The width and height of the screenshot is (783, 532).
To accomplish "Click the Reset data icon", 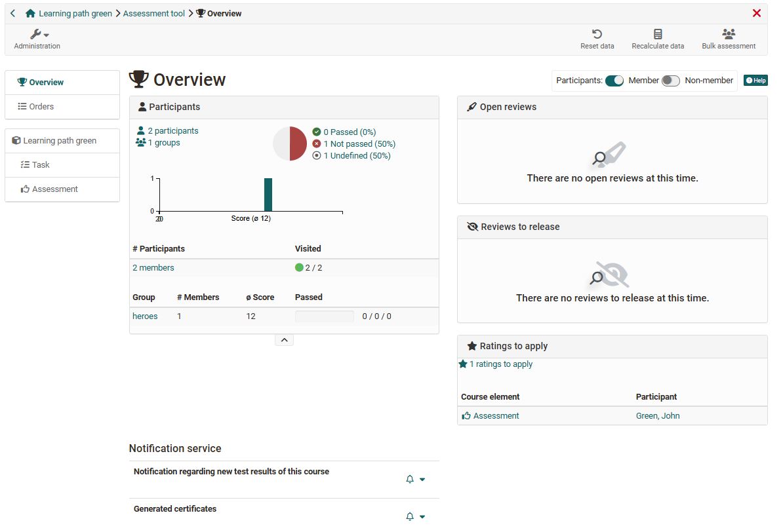I will point(597,38).
